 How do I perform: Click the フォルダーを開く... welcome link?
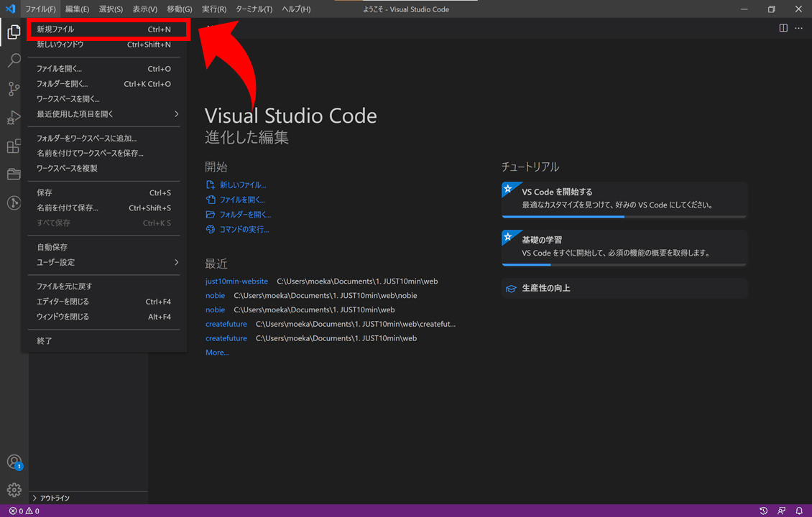tap(245, 214)
